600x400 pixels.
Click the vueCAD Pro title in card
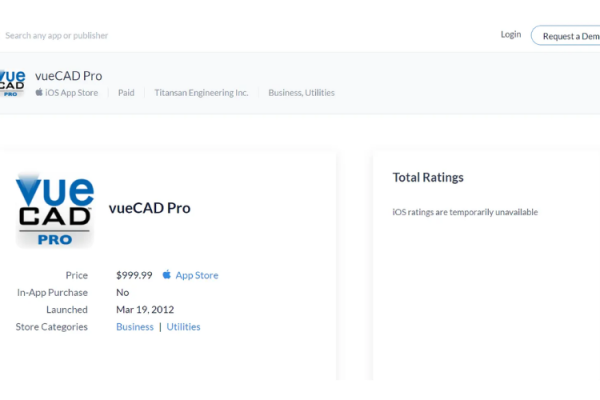point(150,208)
